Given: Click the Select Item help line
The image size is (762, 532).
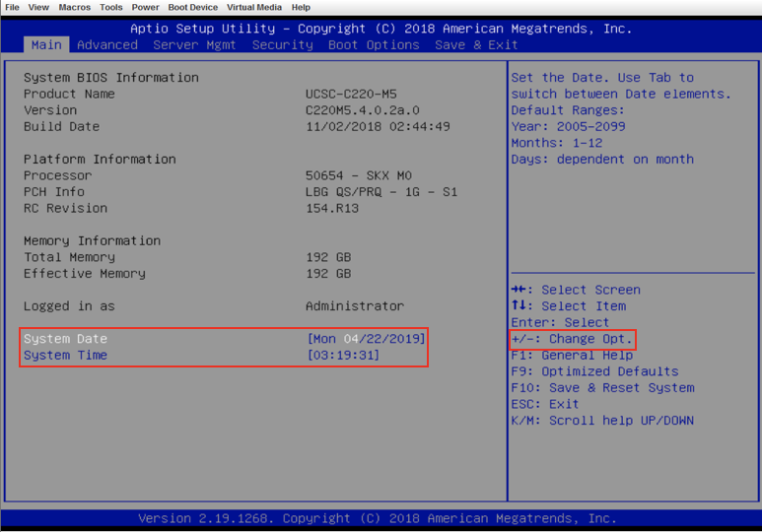Looking at the screenshot, I should [x=569, y=306].
